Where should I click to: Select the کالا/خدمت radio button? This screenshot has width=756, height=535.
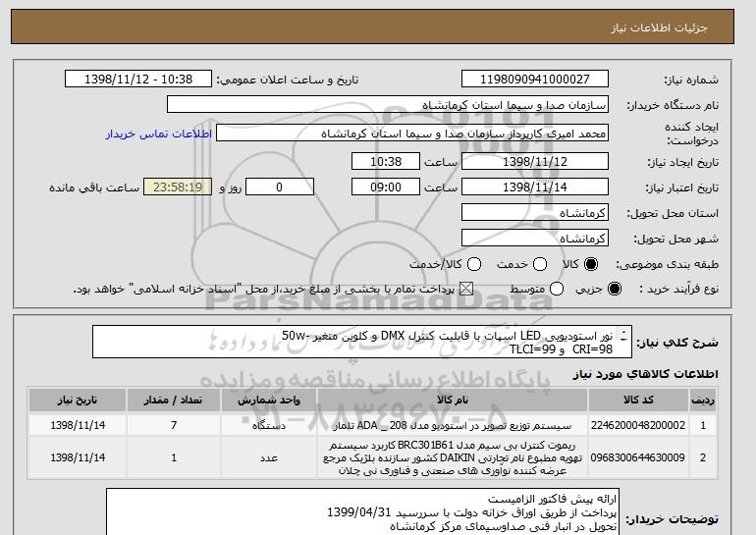point(474,264)
